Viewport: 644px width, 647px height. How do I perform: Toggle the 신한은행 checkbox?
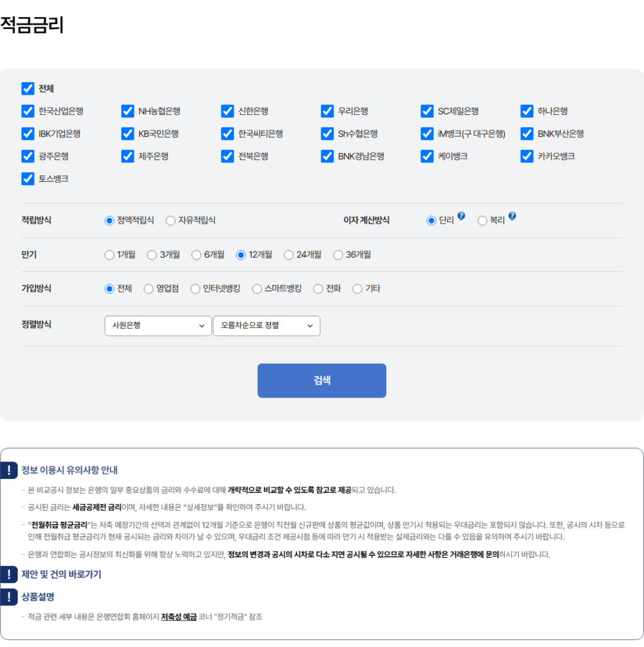pos(227,111)
